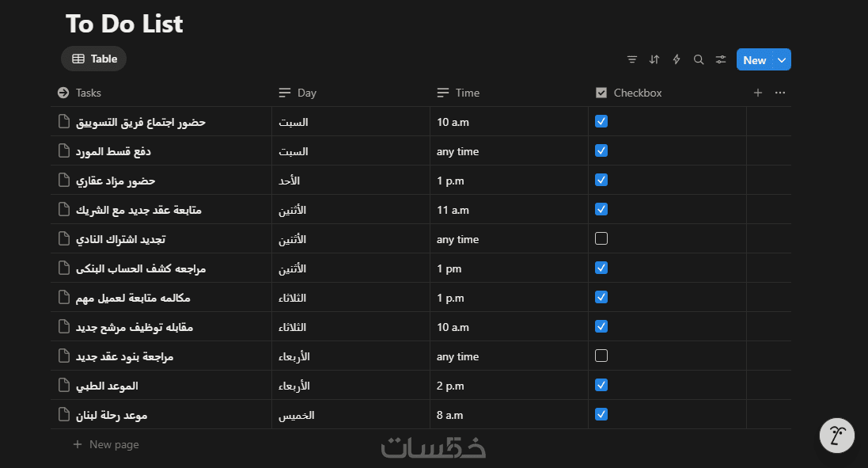Screen dimensions: 868x468
Task: Open the Day column header menu
Action: pyautogui.click(x=306, y=93)
